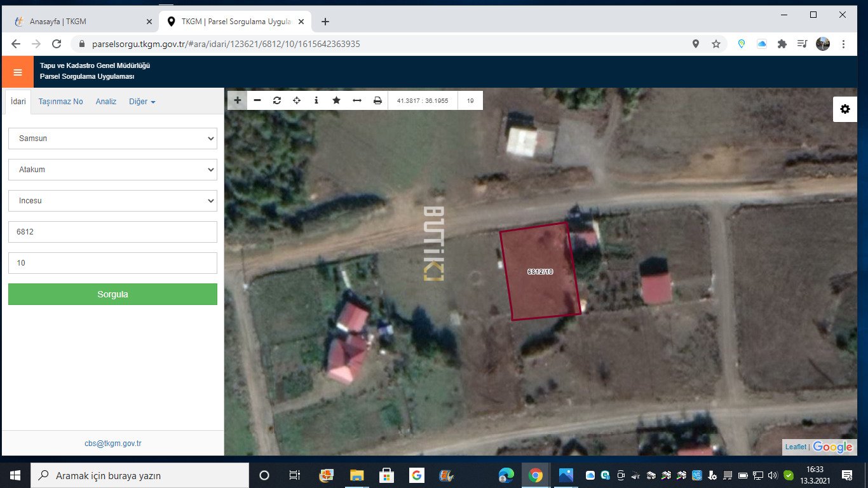868x488 pixels.
Task: Open map settings gear
Action: 844,109
